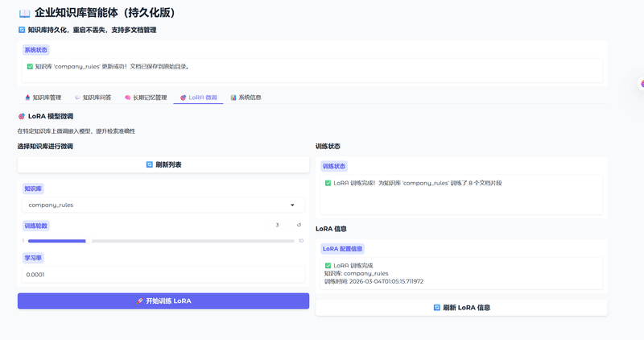Click the 训练轮数 number value box

tap(278, 226)
